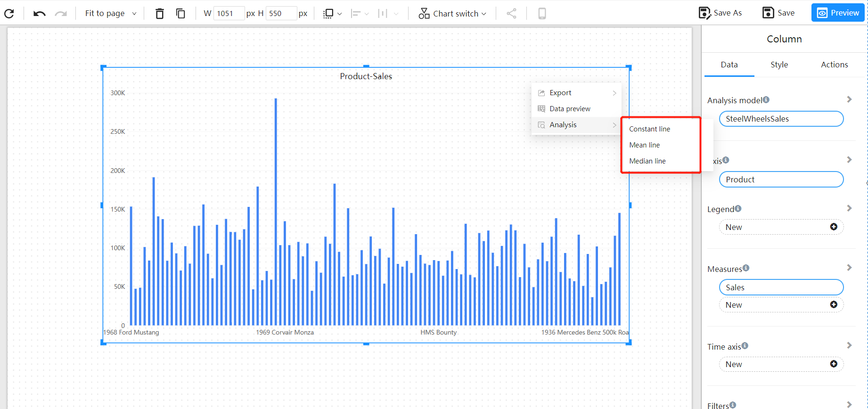
Task: Click the Export icon in context menu
Action: (541, 93)
